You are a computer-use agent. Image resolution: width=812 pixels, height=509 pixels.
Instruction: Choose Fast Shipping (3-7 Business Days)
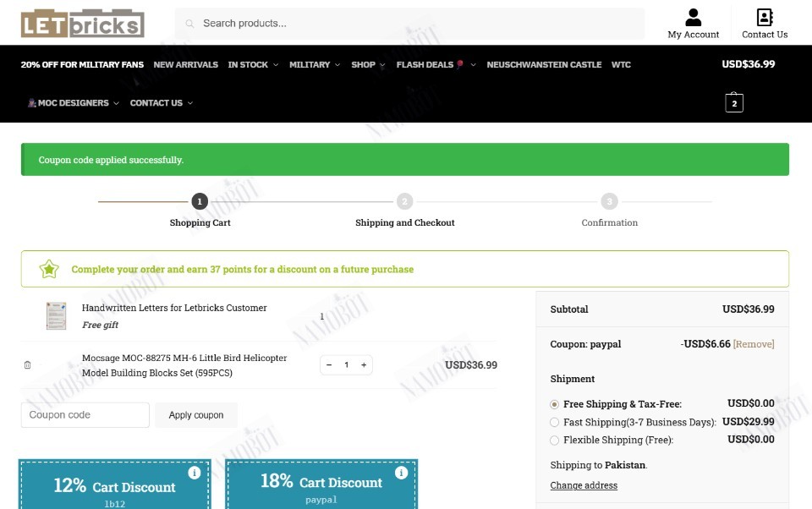[x=555, y=423]
